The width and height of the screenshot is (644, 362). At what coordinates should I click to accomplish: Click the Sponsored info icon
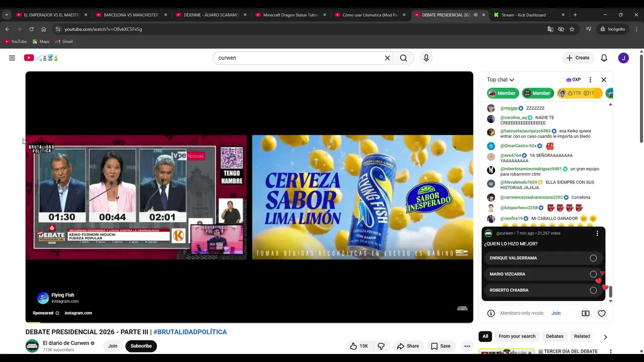(57, 313)
